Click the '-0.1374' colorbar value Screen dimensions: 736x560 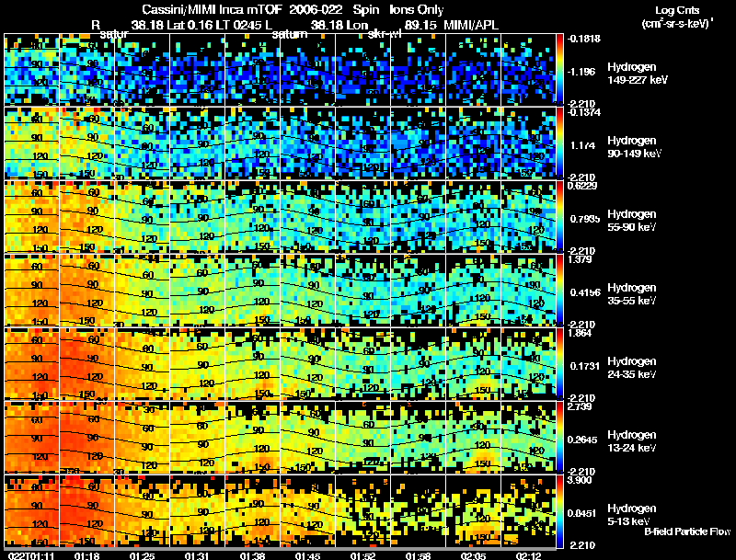click(584, 112)
